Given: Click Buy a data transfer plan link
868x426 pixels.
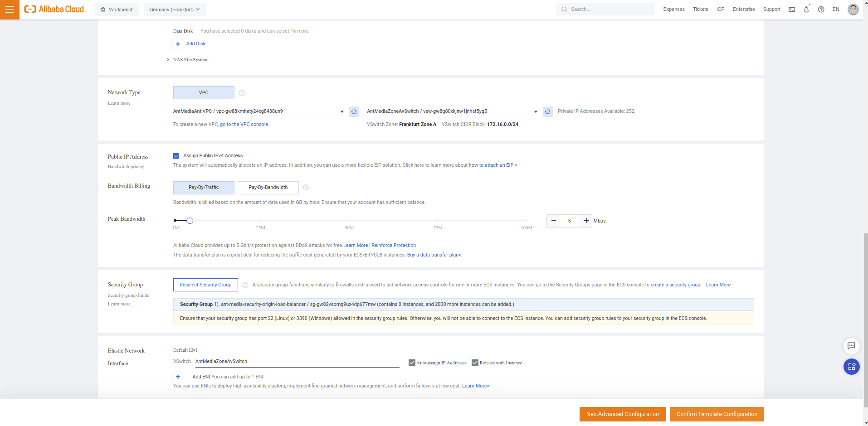Looking at the screenshot, I should (x=434, y=255).
